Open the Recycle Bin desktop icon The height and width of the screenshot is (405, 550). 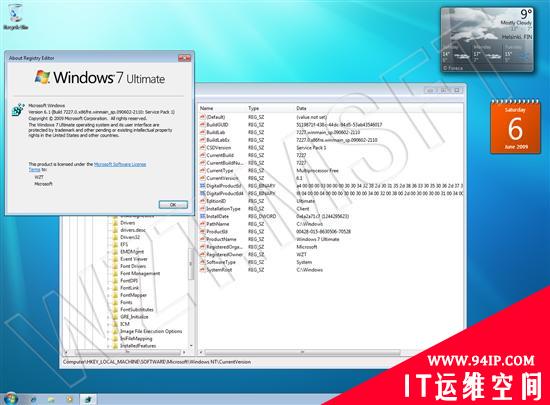tap(15, 17)
